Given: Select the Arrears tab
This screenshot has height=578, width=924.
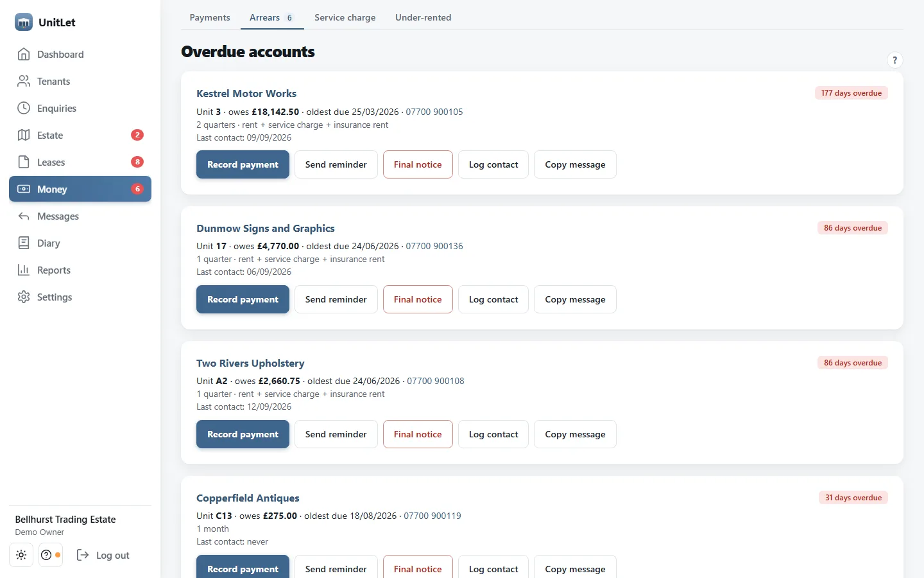Looking at the screenshot, I should coord(272,17).
